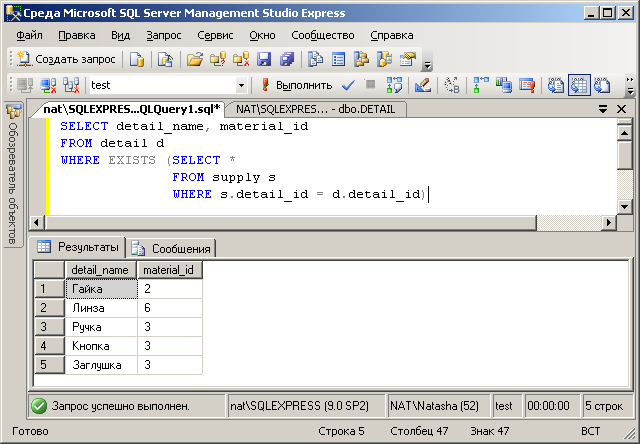Click the toolbar icon with red question mark
The image size is (640, 444).
tap(218, 60)
